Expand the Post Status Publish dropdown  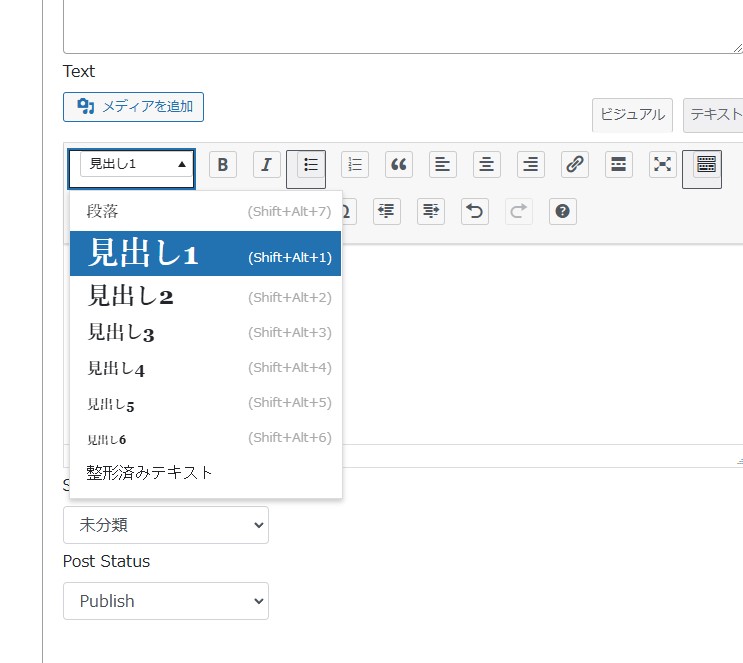pyautogui.click(x=166, y=601)
